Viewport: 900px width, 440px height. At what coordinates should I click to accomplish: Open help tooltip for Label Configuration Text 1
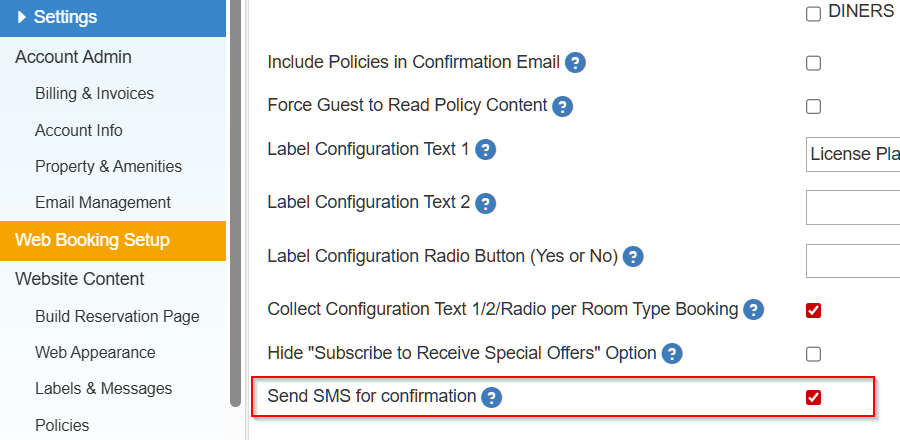(x=485, y=150)
